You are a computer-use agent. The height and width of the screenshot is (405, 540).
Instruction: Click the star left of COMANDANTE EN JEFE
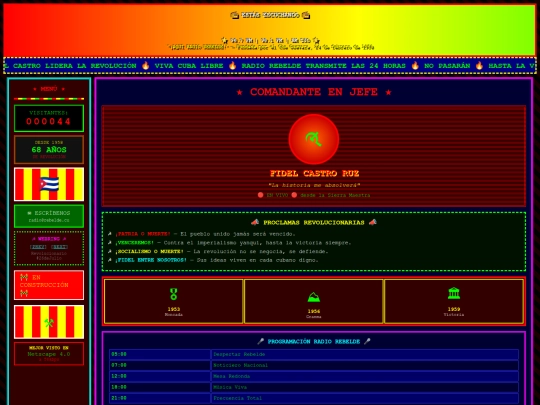point(239,92)
